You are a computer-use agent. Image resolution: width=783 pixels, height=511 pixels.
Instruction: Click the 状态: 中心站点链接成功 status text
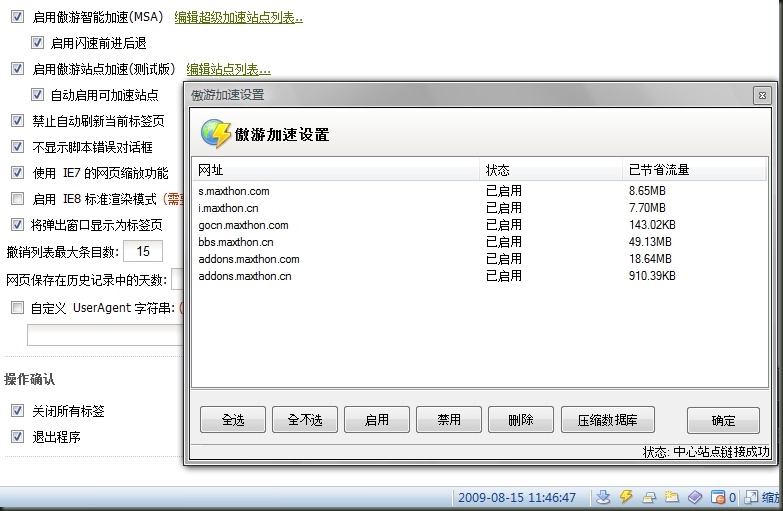(x=706, y=452)
